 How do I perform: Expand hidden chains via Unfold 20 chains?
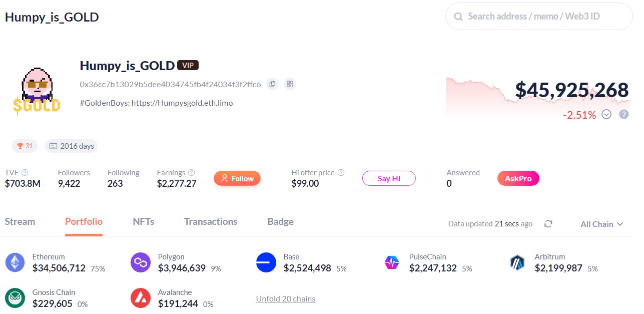tap(285, 298)
